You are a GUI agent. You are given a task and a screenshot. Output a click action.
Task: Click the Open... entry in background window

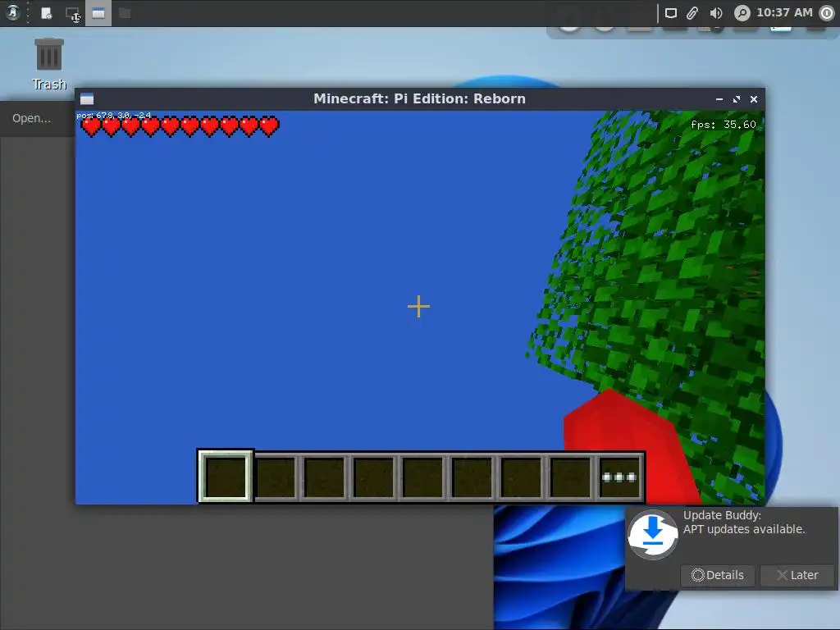tap(32, 118)
